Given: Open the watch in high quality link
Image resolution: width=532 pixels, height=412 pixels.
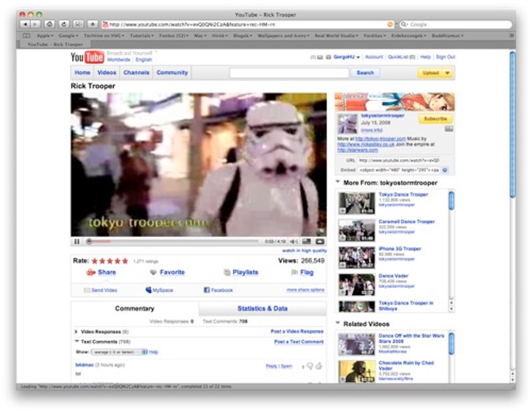Looking at the screenshot, I should (304, 251).
